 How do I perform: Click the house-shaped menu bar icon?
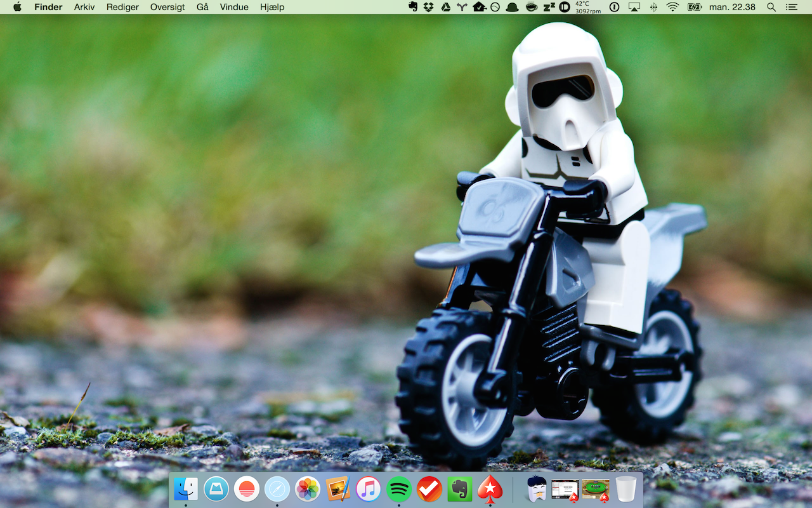pos(479,7)
